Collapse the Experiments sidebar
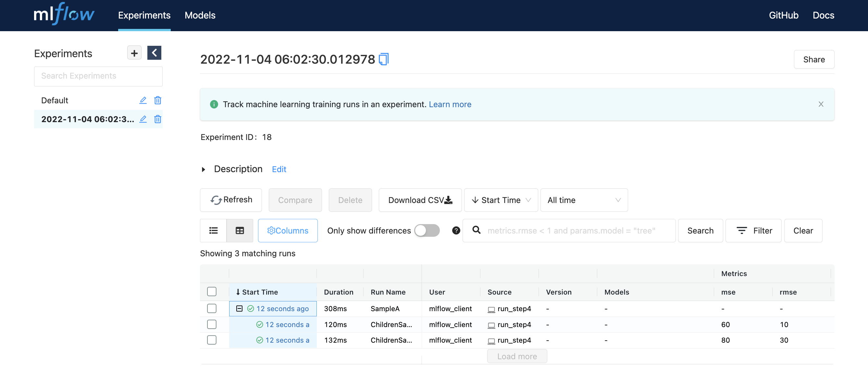The height and width of the screenshot is (380, 868). point(154,53)
